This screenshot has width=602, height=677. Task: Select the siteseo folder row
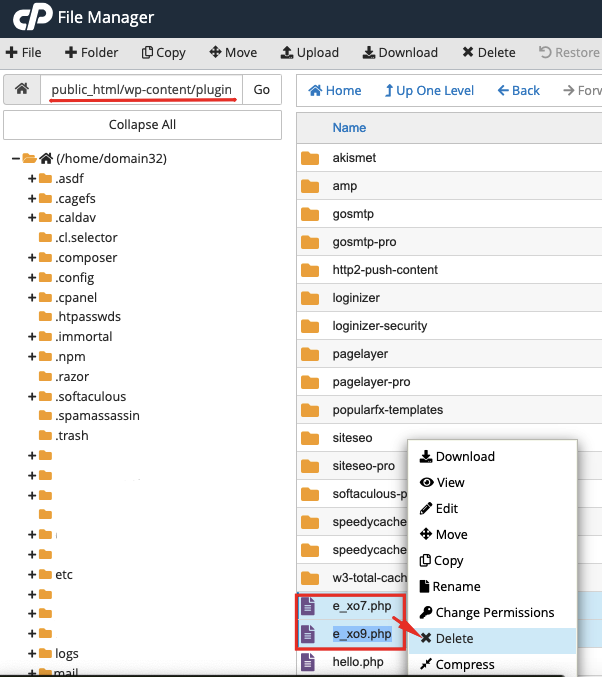click(x=352, y=438)
